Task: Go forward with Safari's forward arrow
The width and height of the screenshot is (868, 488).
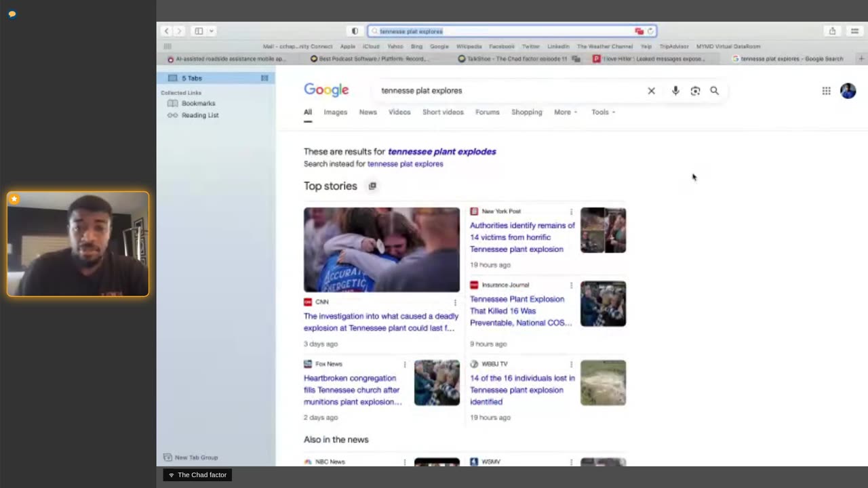Action: coord(179,31)
